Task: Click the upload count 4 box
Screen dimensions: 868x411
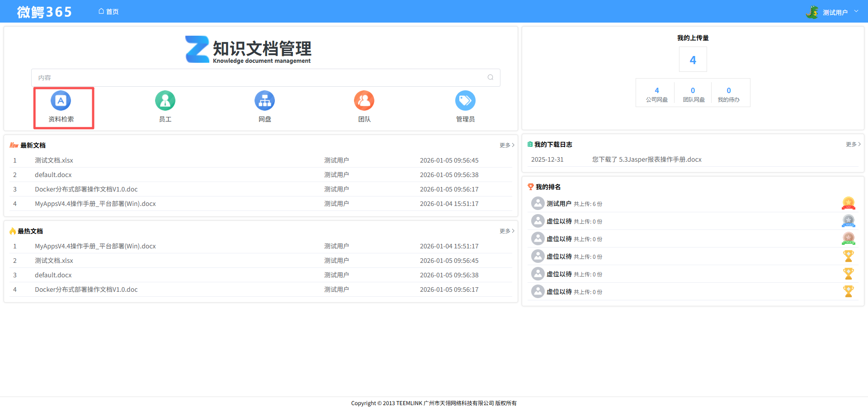Action: [693, 59]
